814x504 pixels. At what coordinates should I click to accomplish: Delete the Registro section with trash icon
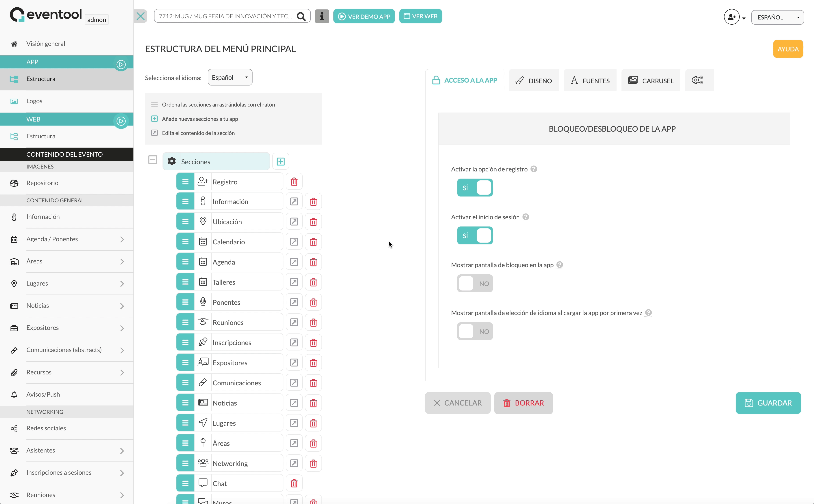(294, 182)
